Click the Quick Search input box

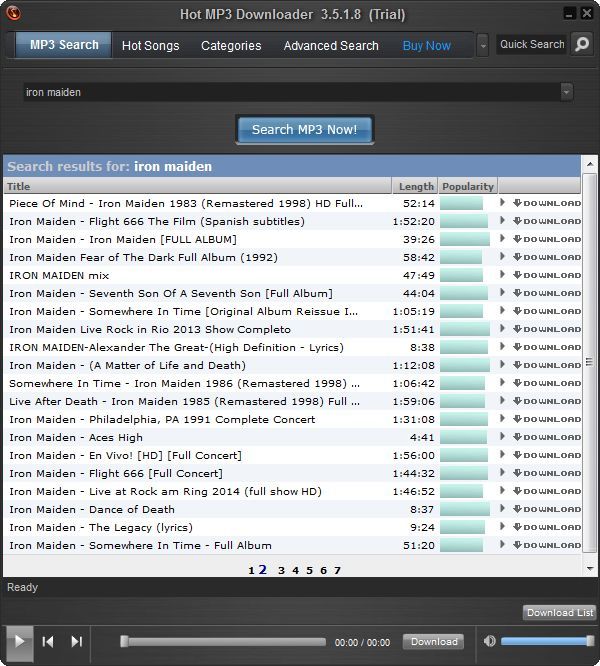532,44
